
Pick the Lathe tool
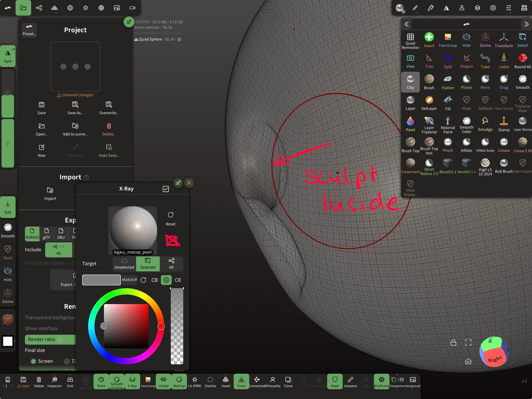(503, 61)
